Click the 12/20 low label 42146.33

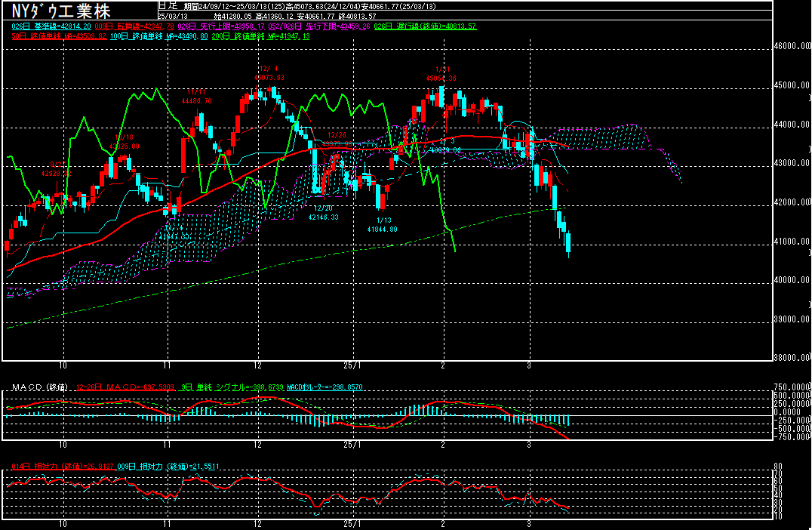(323, 212)
